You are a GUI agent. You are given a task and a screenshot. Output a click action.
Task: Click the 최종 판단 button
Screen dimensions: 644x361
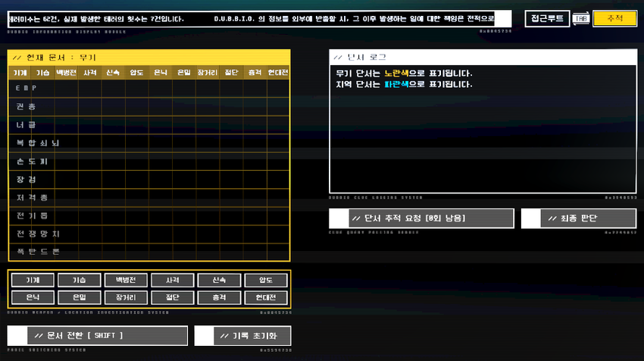point(579,218)
